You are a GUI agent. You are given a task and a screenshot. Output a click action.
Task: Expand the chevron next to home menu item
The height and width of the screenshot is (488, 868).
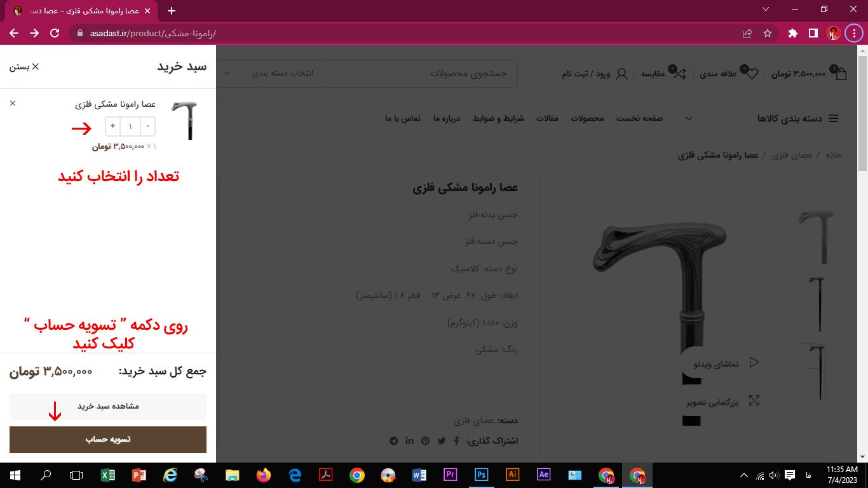click(x=688, y=119)
